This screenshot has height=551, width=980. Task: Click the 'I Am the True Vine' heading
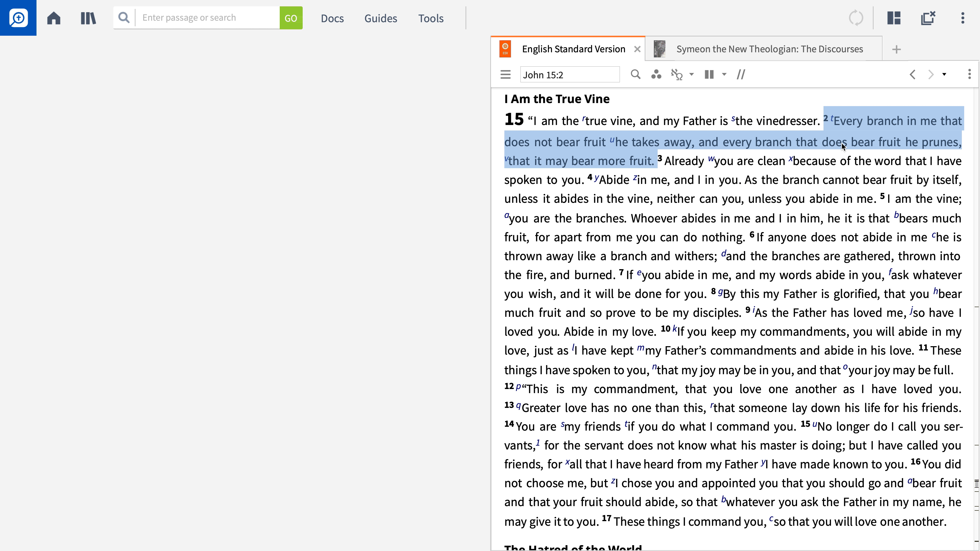557,99
